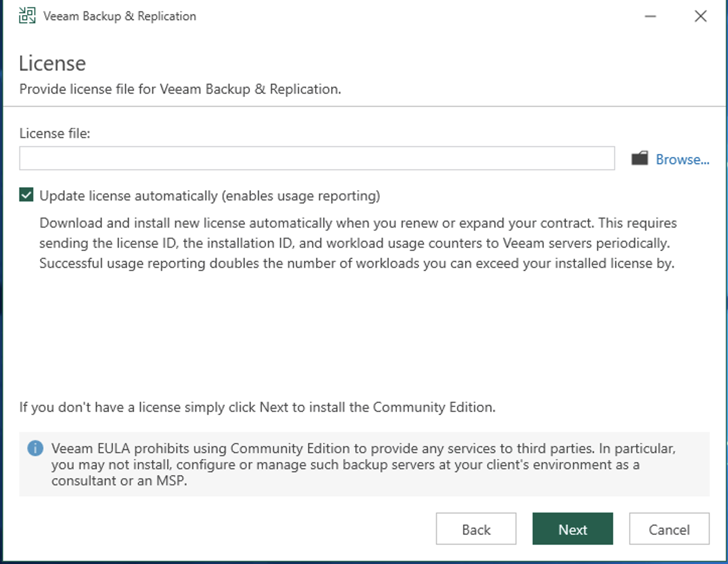Click the 'License' page heading
728x564 pixels.
tap(52, 63)
